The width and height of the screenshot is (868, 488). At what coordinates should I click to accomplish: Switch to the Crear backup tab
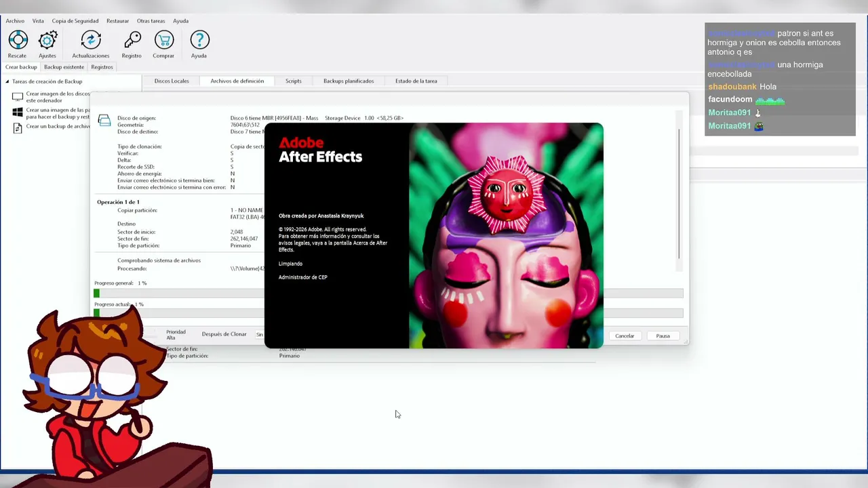[21, 67]
